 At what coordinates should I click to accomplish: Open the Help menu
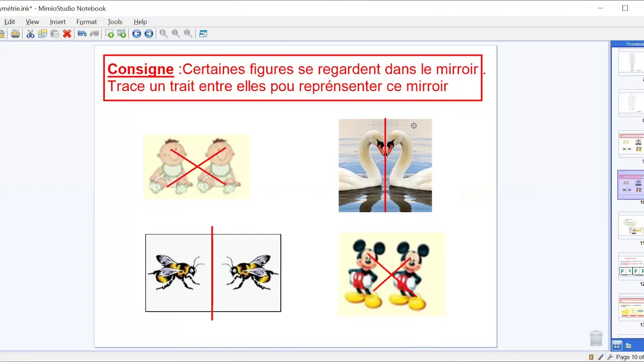[140, 22]
